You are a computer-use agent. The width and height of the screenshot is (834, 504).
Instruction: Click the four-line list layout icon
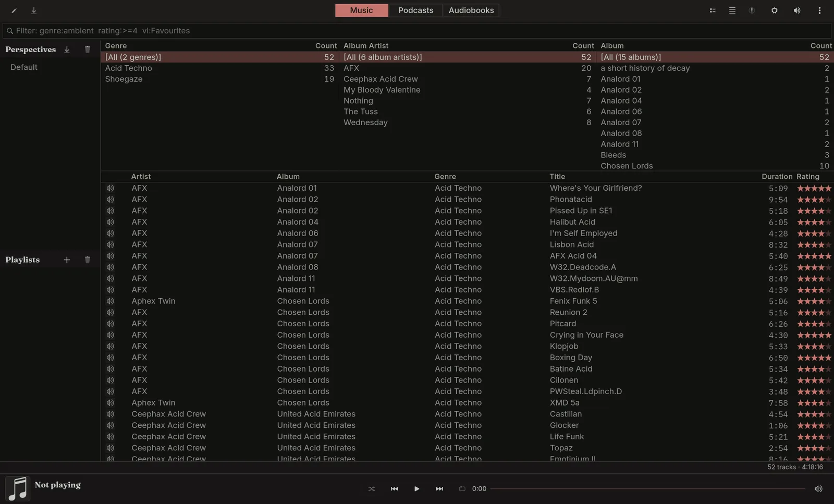coord(732,10)
